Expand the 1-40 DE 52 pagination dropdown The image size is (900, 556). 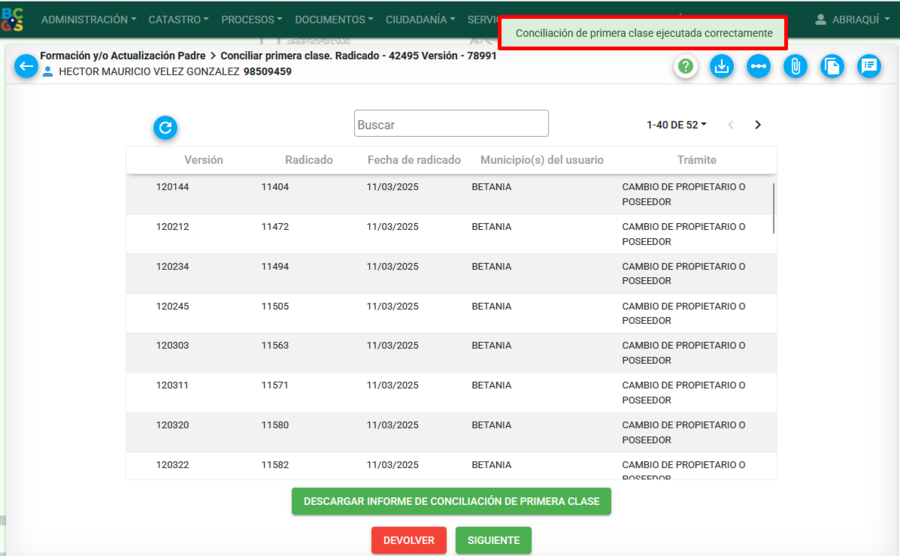click(x=676, y=125)
